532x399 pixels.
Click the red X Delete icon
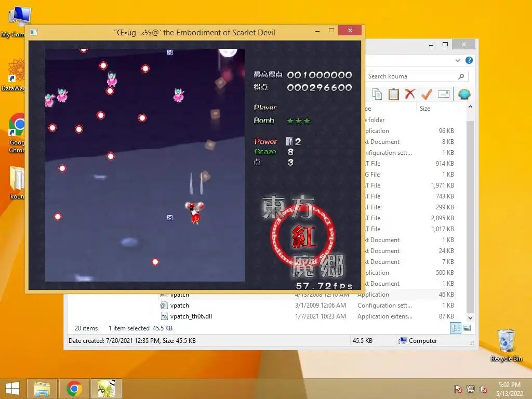(410, 94)
